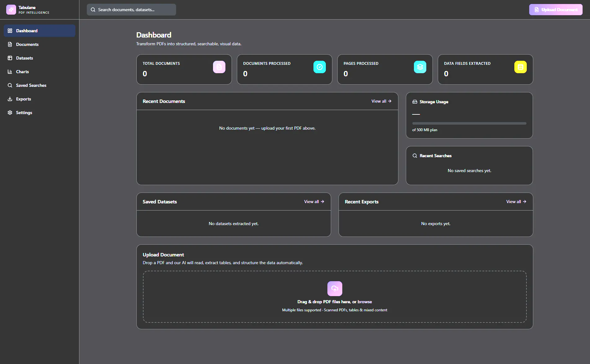This screenshot has width=590, height=364.
Task: Click the Dashboard grid icon in sidebar
Action: point(10,31)
